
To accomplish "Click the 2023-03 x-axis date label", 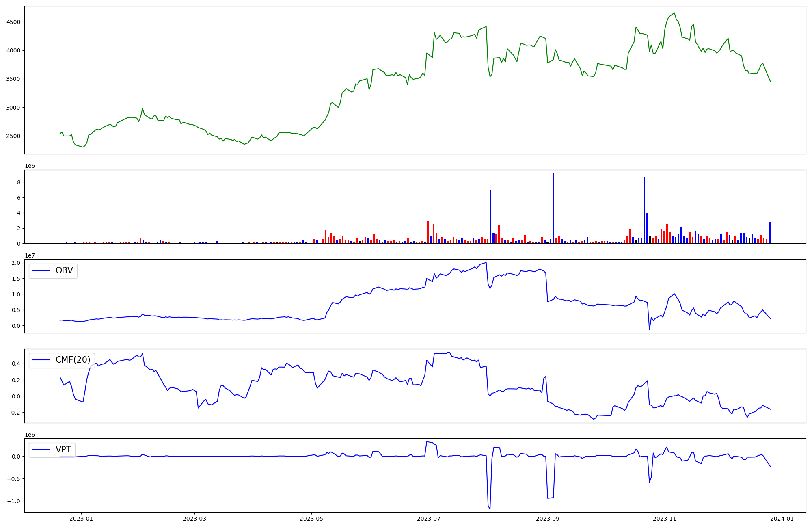I will coord(195,519).
